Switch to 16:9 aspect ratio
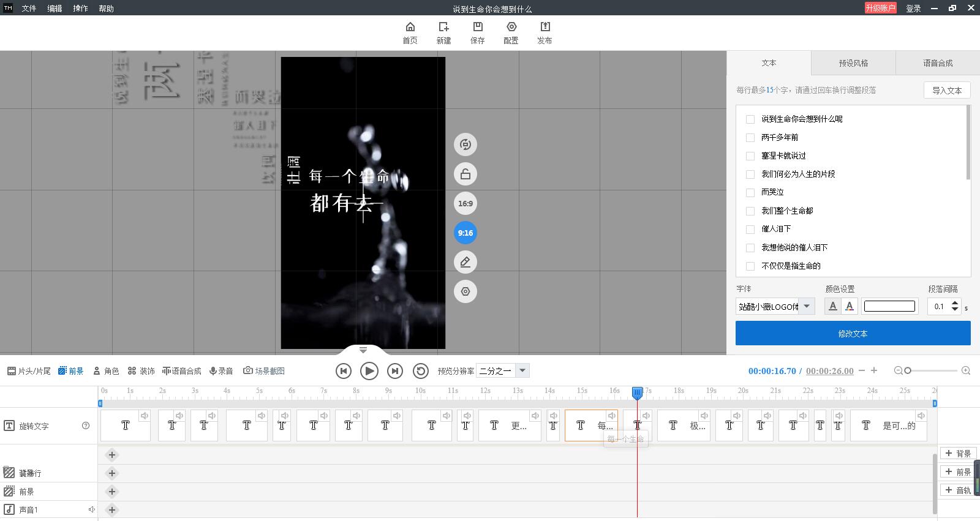 (x=465, y=204)
